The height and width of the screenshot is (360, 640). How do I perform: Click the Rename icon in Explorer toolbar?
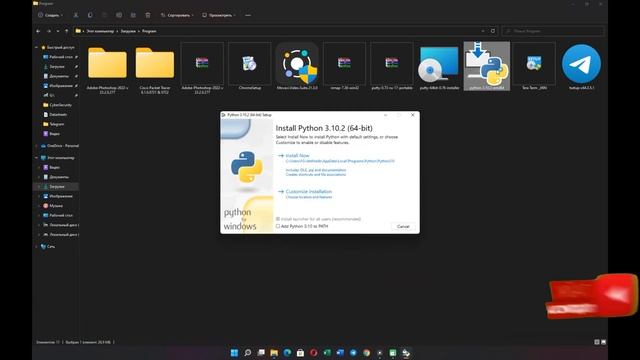click(119, 15)
